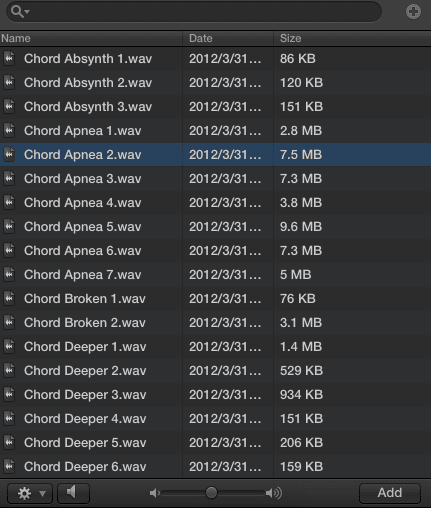431x508 pixels.
Task: Click the plus icon beside search bar
Action: [x=413, y=12]
